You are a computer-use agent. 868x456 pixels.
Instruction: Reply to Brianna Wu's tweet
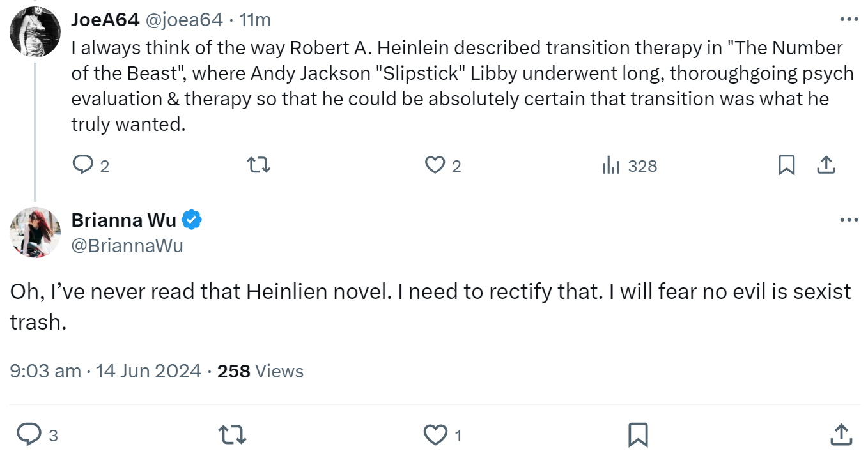click(x=29, y=435)
